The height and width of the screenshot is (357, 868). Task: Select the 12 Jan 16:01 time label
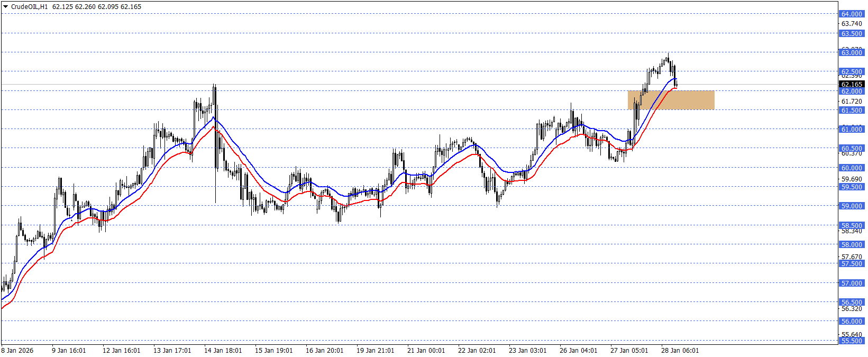121,351
